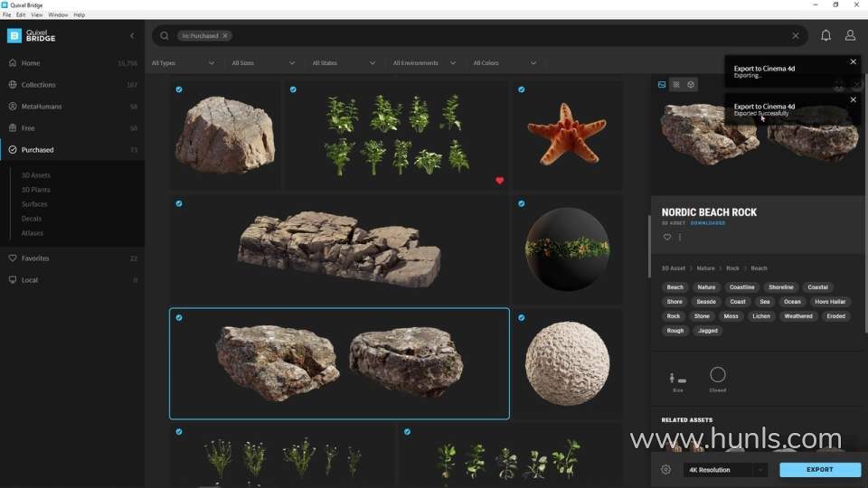
Task: Toggle the checkmark on the large boulder asset
Action: coord(179,89)
